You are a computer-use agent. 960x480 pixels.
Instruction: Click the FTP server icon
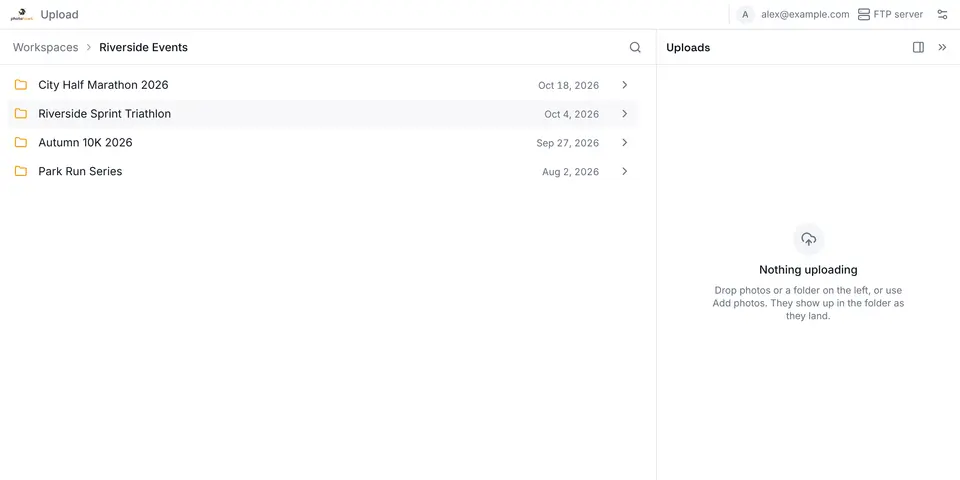(864, 14)
